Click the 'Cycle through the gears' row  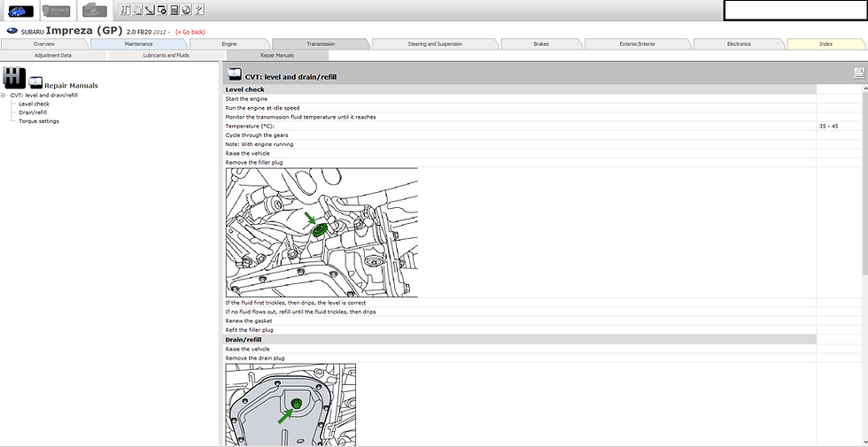coord(520,135)
